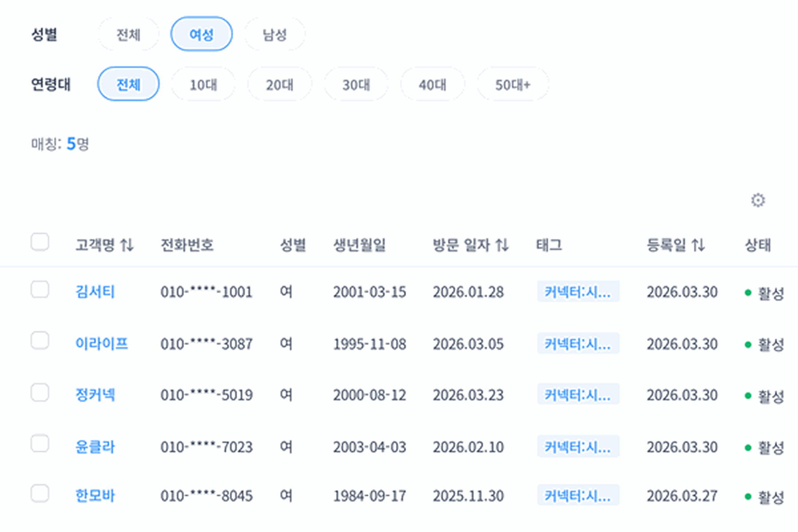Filter age group by 20대
Screen dimensions: 798x532
(x=279, y=84)
